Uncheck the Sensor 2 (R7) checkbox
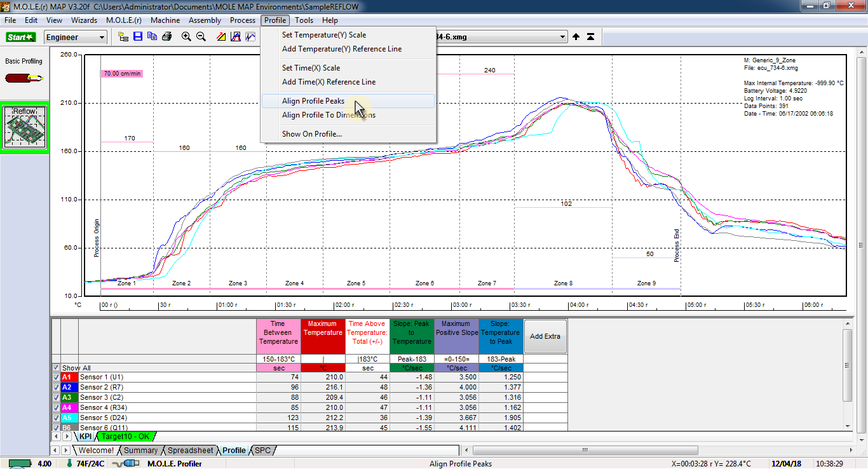868x469 pixels. click(56, 387)
